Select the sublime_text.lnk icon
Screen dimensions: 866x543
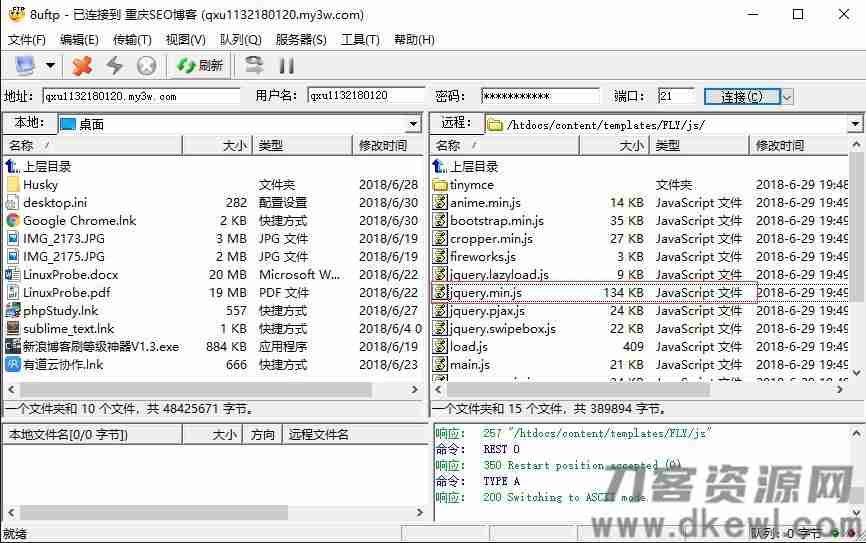(13, 328)
